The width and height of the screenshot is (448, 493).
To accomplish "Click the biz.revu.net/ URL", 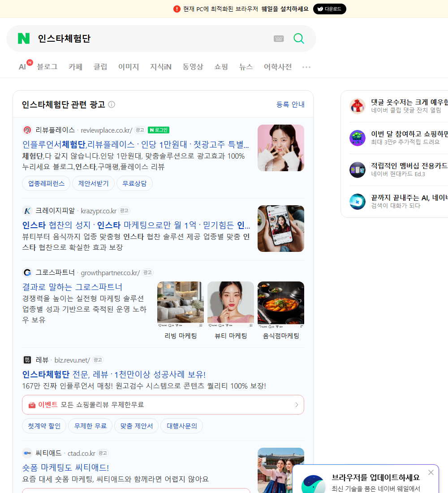I will [x=72, y=360].
